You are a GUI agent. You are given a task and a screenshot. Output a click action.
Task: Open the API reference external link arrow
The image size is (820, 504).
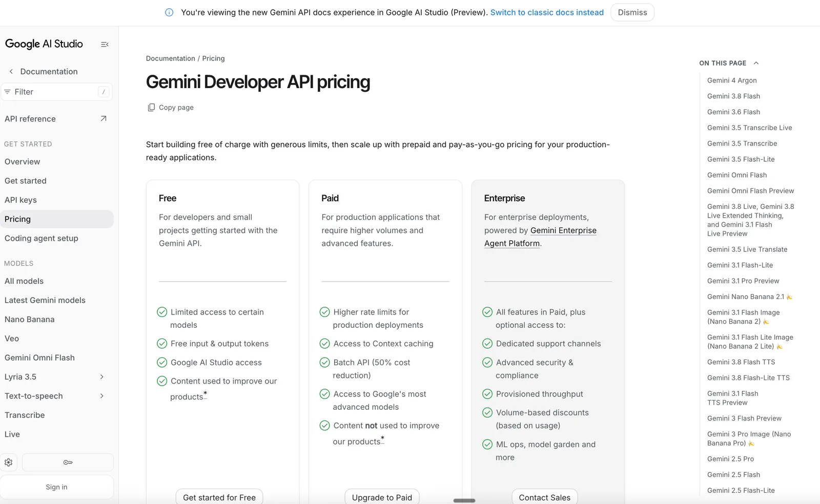[104, 119]
